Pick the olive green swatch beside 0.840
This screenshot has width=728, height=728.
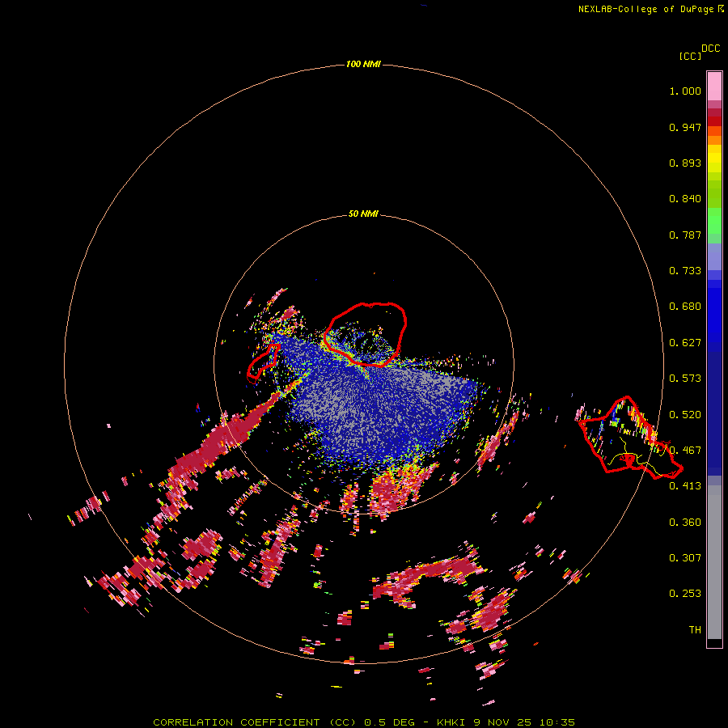pos(714,194)
